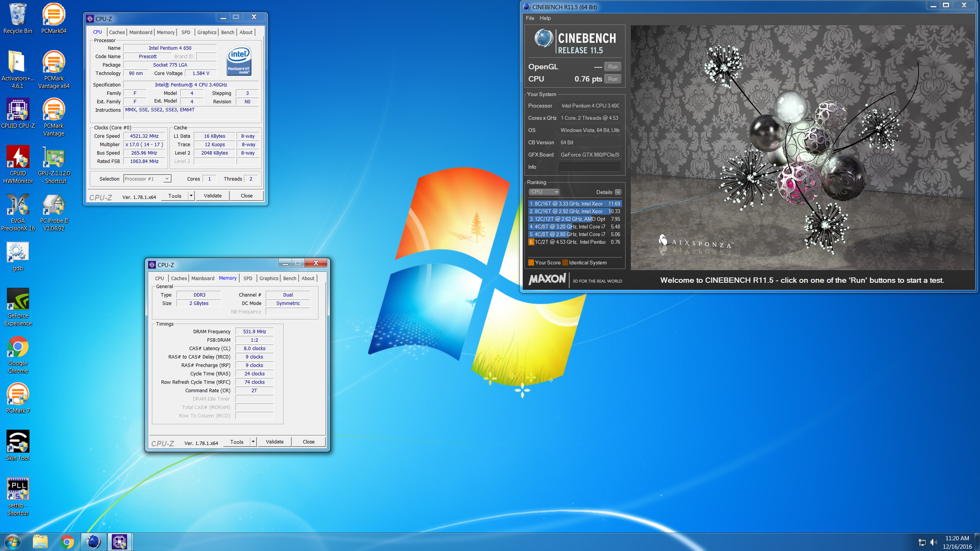The height and width of the screenshot is (551, 980).
Task: Click the network tray icon
Action: pyautogui.click(x=922, y=542)
